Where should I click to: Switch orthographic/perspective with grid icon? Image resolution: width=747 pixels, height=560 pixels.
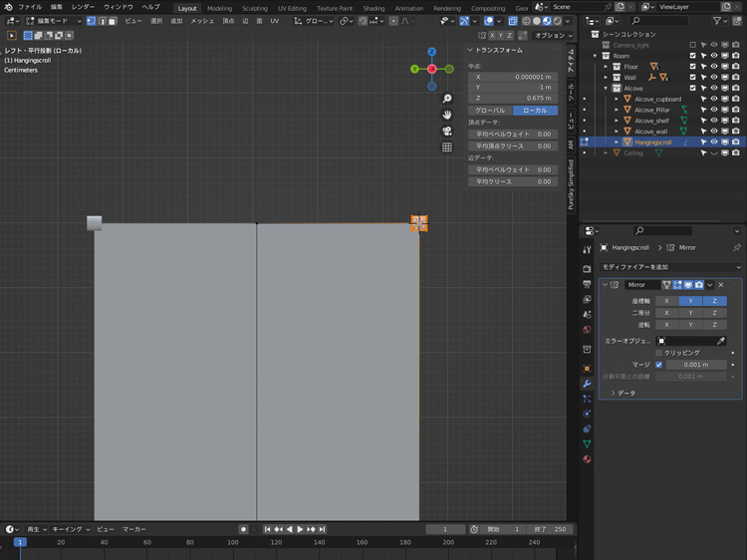[447, 147]
